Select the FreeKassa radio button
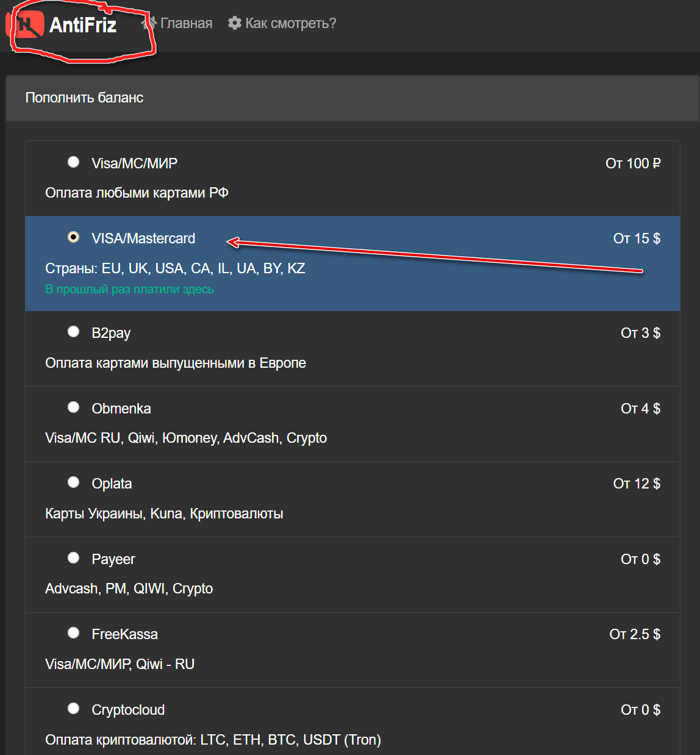This screenshot has height=755, width=700. point(73,633)
